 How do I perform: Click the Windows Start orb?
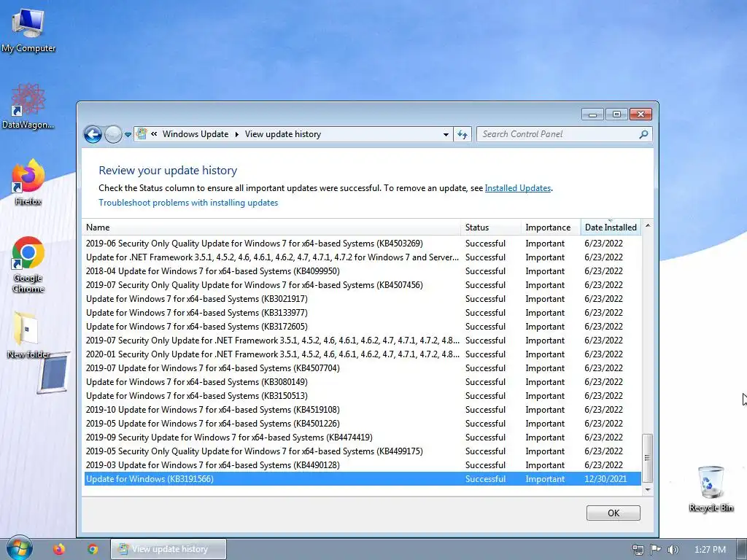point(19,548)
